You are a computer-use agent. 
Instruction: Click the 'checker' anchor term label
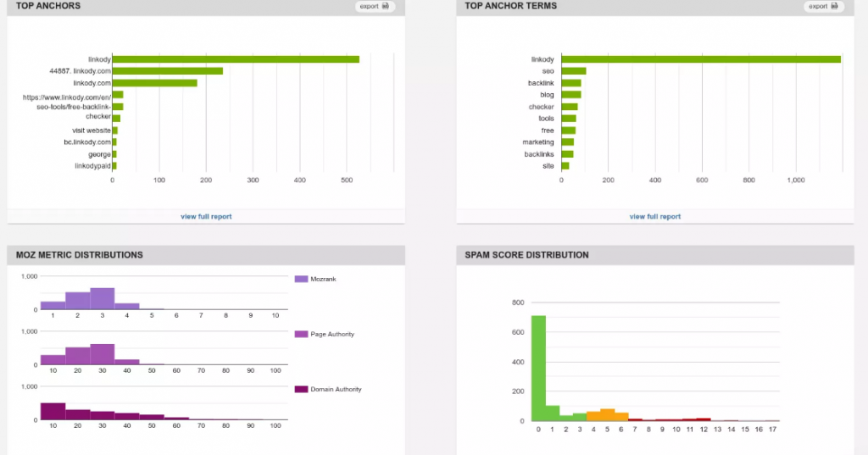(541, 107)
